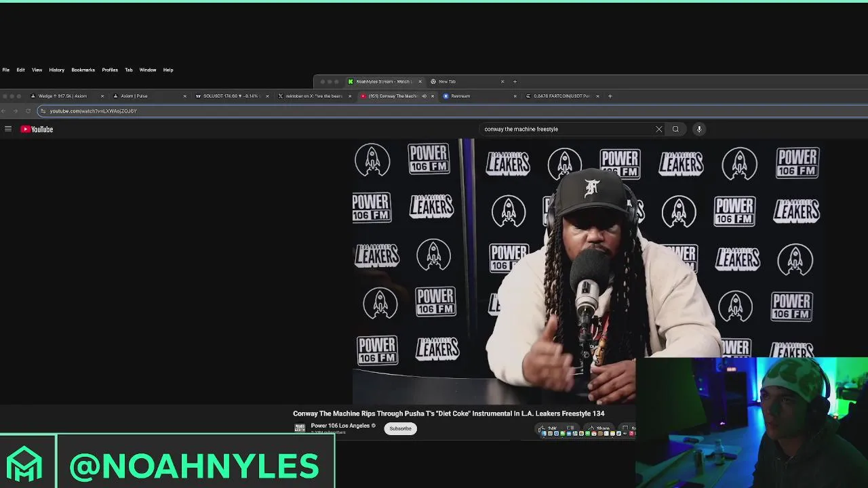
Task: Go to the YouTube home logo
Action: click(37, 129)
